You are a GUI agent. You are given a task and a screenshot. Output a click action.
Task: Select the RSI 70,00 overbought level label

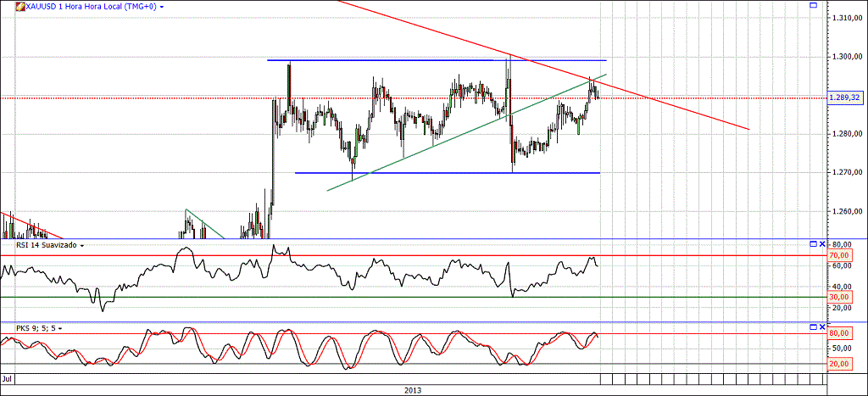tap(838, 256)
